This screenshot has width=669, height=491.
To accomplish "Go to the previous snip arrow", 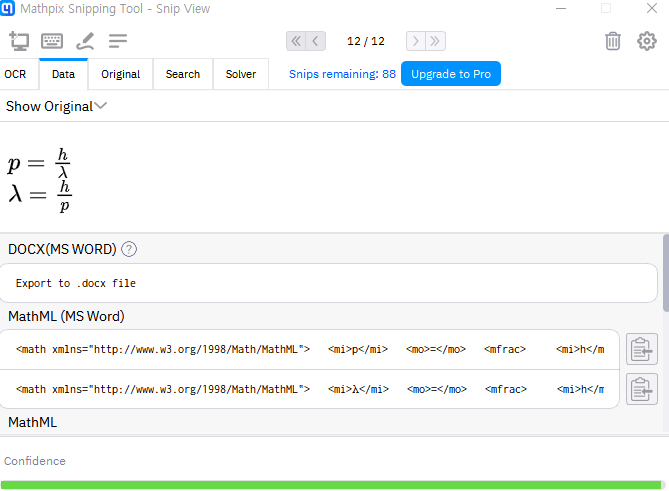I will [316, 41].
